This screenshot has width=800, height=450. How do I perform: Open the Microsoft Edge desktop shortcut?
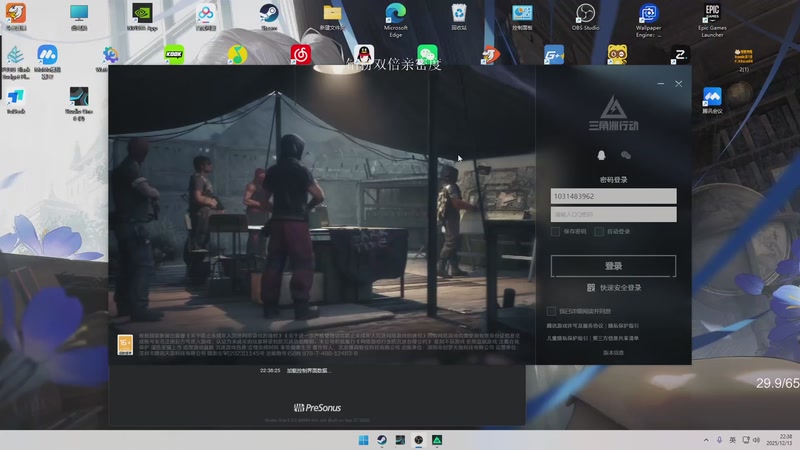[x=396, y=19]
